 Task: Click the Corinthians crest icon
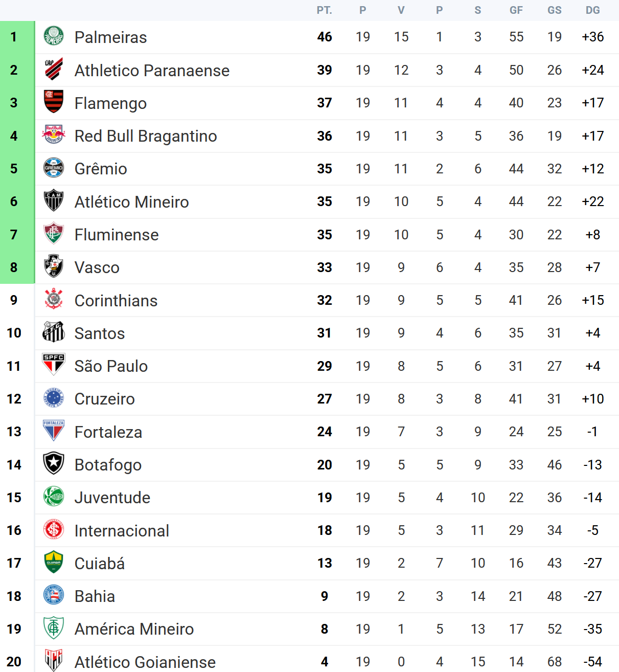(54, 300)
